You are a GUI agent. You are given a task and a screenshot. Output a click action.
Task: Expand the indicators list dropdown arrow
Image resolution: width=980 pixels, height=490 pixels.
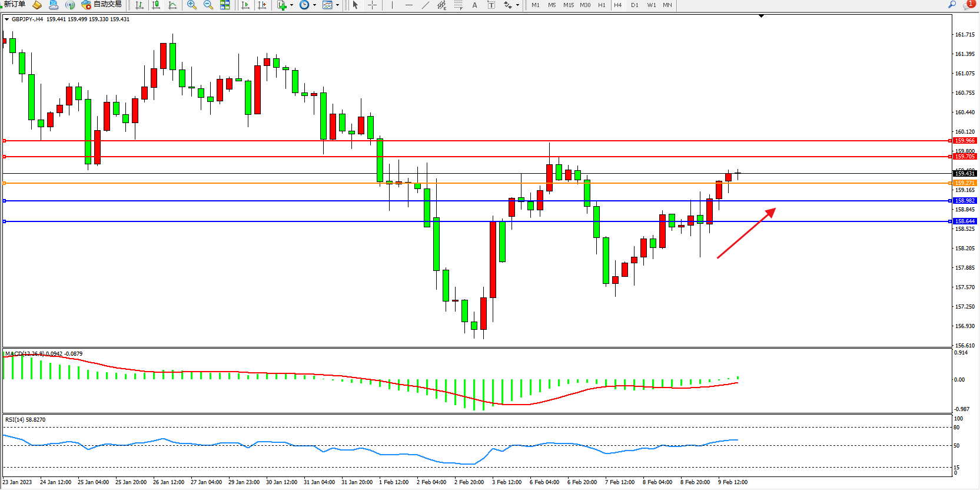point(291,5)
